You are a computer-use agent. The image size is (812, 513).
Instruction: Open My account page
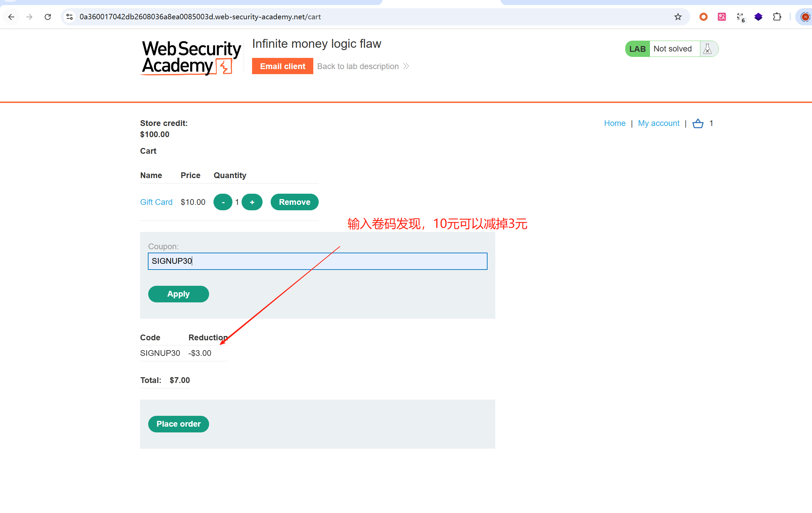pyautogui.click(x=658, y=123)
